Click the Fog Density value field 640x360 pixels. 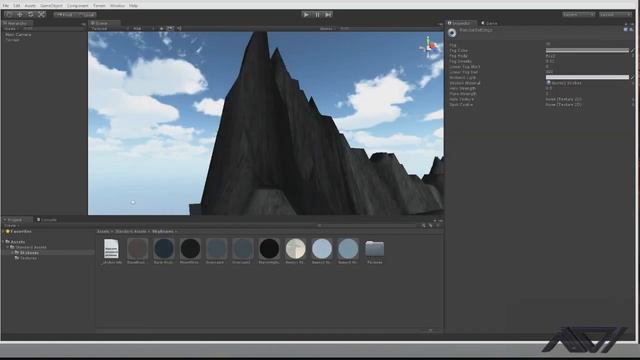589,61
